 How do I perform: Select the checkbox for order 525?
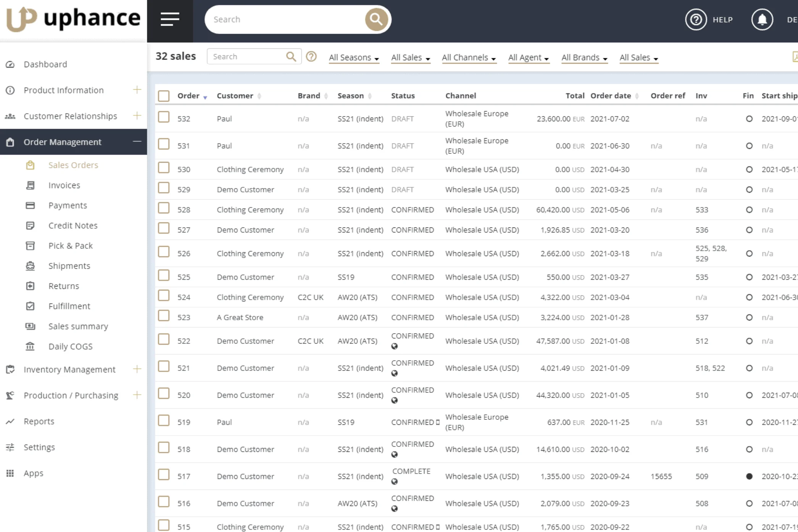pyautogui.click(x=164, y=275)
